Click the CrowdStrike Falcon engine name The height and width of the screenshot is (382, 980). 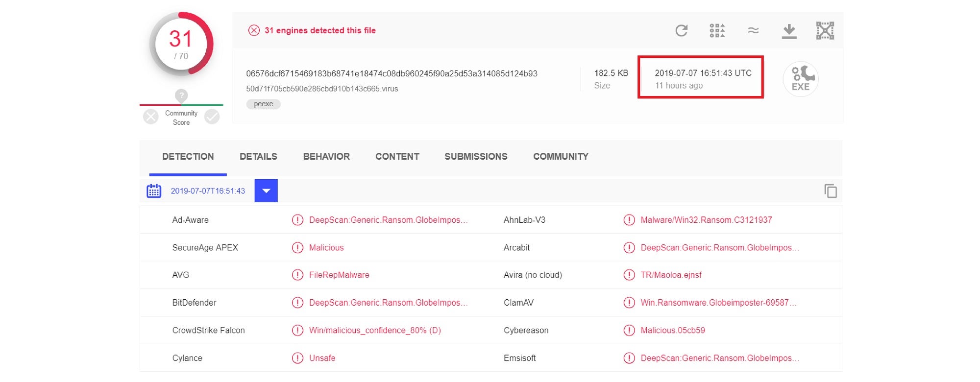[208, 331]
